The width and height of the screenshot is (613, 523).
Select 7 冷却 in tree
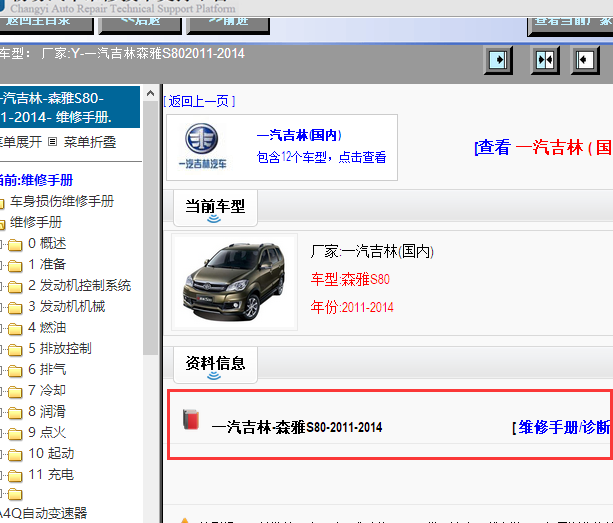[47, 390]
